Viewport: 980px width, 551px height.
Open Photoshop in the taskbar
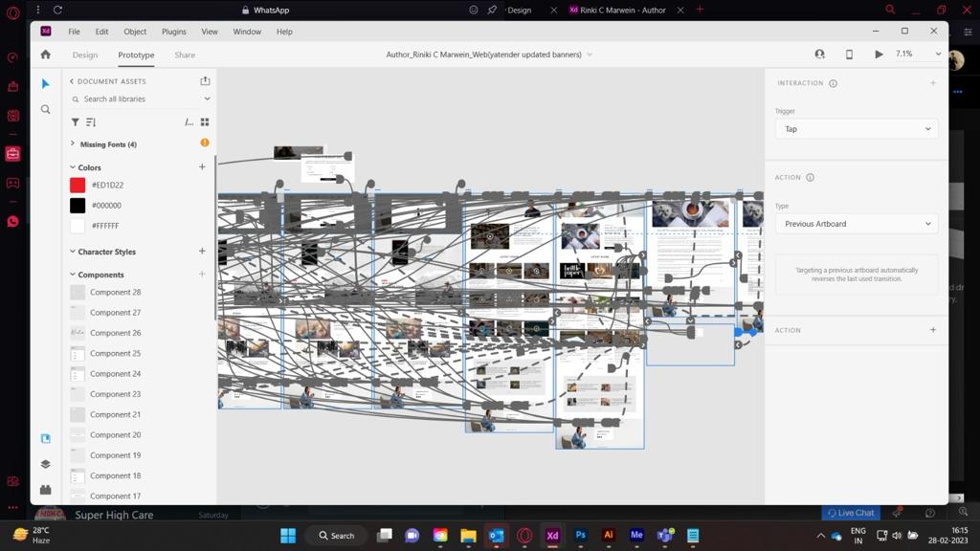click(x=581, y=536)
